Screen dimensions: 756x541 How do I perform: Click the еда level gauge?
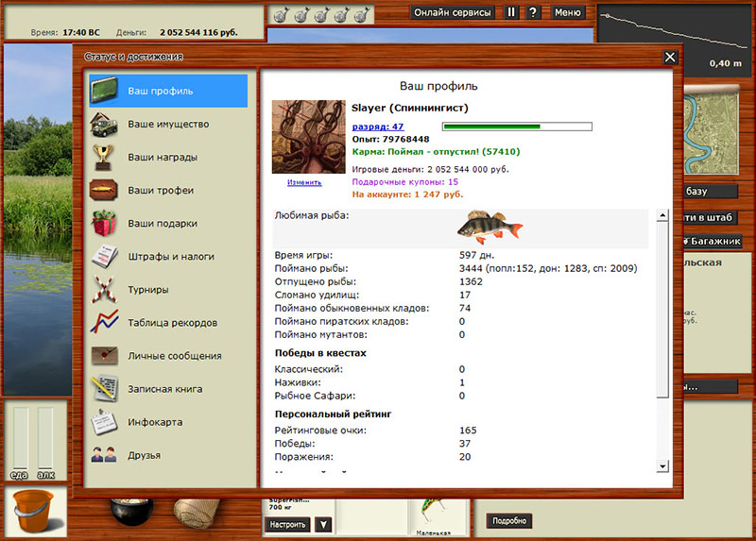pyautogui.click(x=20, y=437)
